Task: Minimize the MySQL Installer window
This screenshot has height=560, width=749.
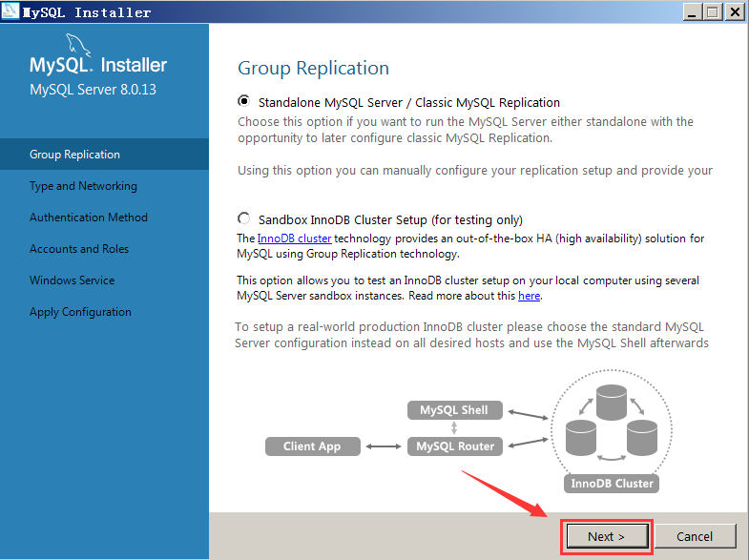Action: click(692, 11)
